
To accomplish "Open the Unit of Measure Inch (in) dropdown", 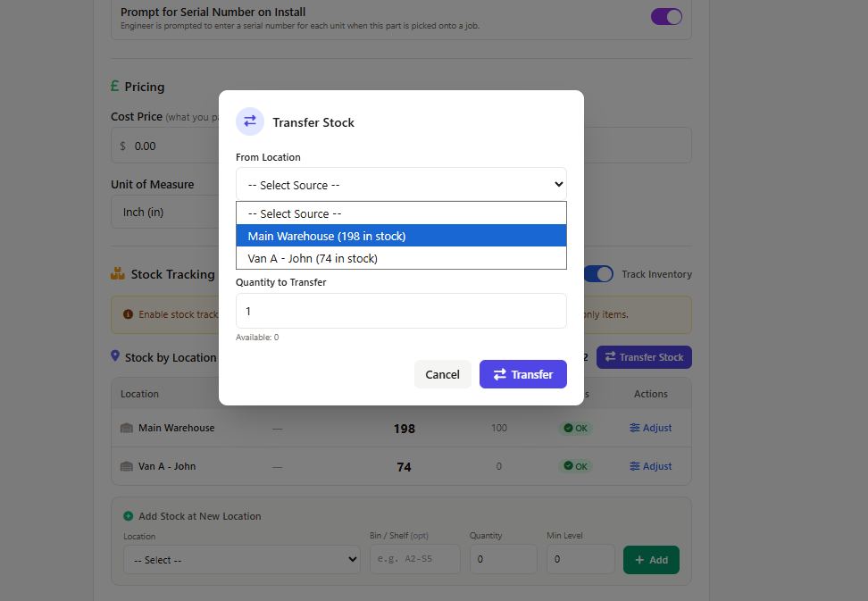I will click(x=166, y=212).
